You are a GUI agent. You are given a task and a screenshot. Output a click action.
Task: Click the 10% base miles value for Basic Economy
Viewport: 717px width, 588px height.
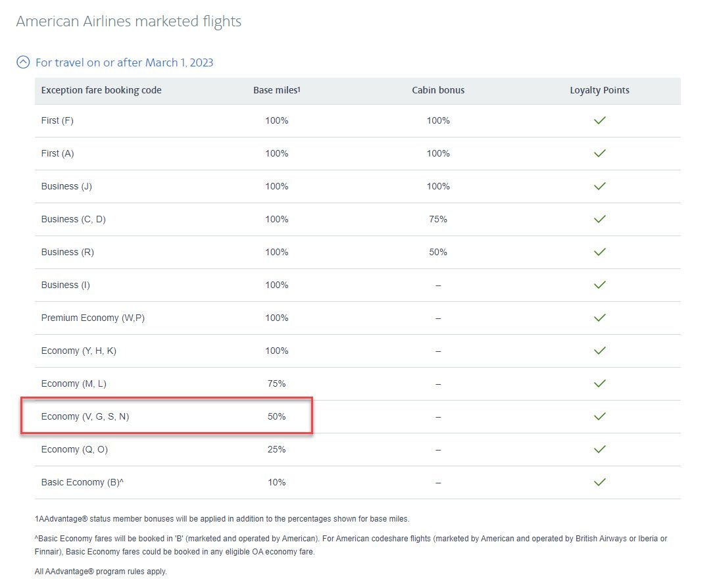[276, 482]
